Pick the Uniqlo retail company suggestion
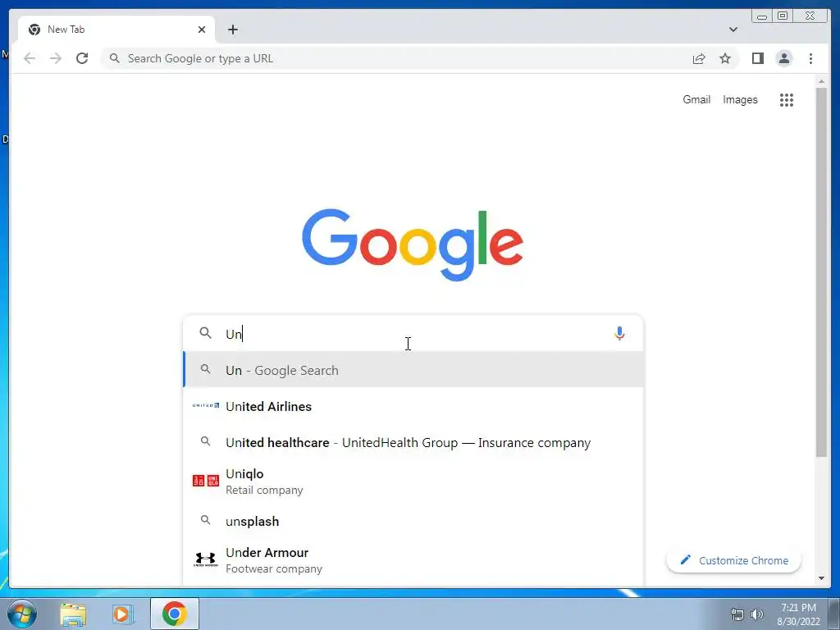 [413, 481]
